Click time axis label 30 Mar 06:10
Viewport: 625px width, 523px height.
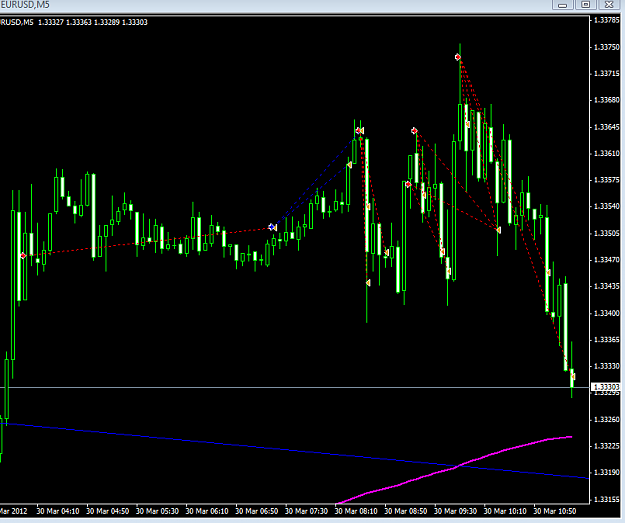(207, 511)
